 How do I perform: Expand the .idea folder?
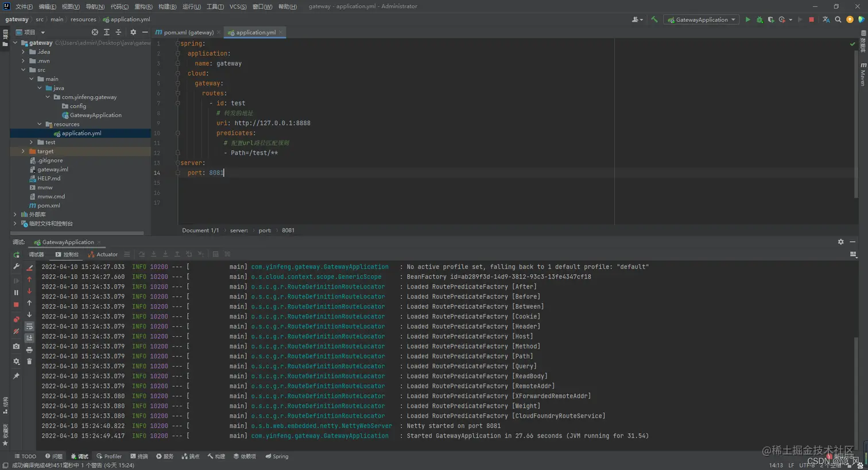click(24, 52)
